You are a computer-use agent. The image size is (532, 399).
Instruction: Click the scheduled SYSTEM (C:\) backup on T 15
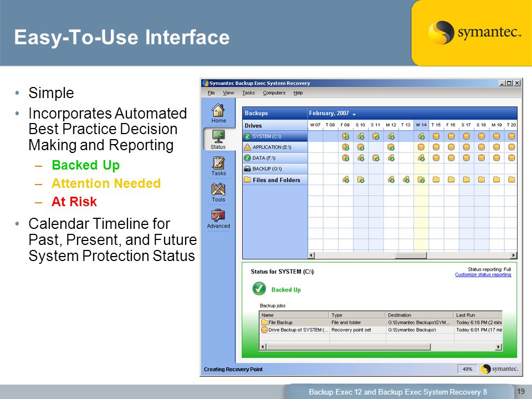point(436,136)
